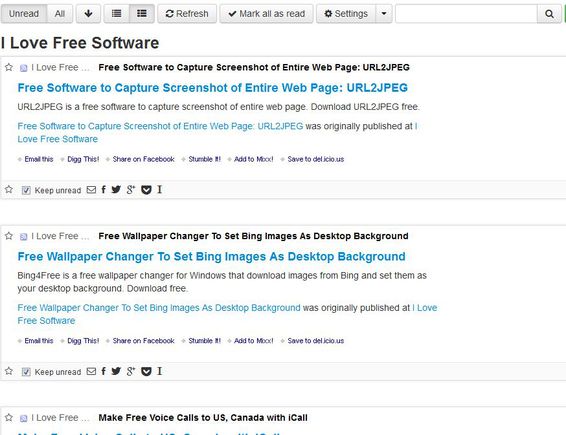This screenshot has height=435, width=566.
Task: Click 'Email this' under URL2JPEG article
Action: click(39, 159)
